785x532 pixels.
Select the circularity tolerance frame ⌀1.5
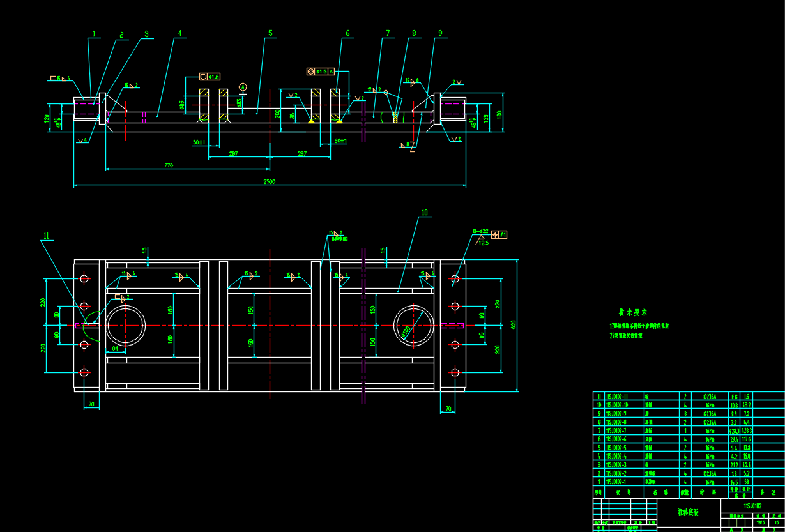pyautogui.click(x=210, y=77)
